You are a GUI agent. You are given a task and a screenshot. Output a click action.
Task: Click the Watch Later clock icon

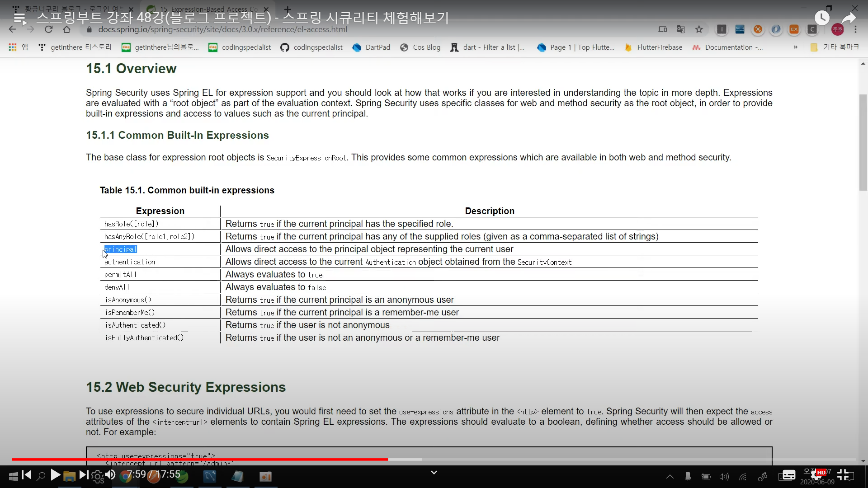pos(821,18)
